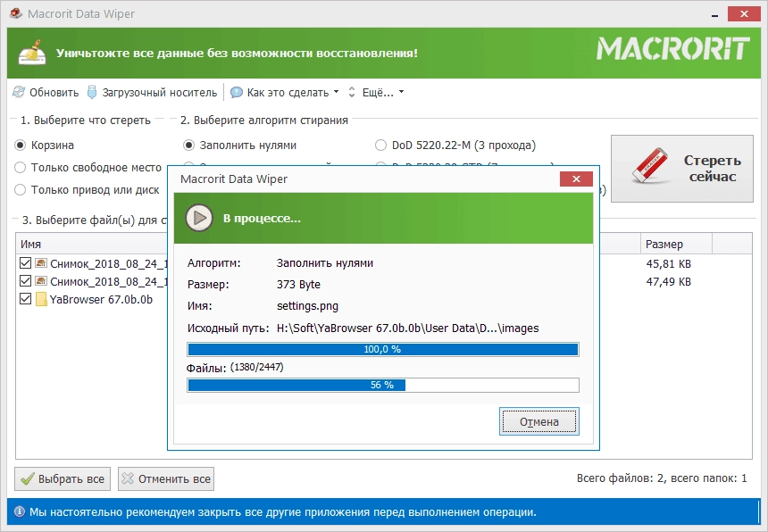The image size is (768, 532).
Task: Uncheck the first Снимок_2018_08_24 file checkbox
Action: click(x=26, y=263)
